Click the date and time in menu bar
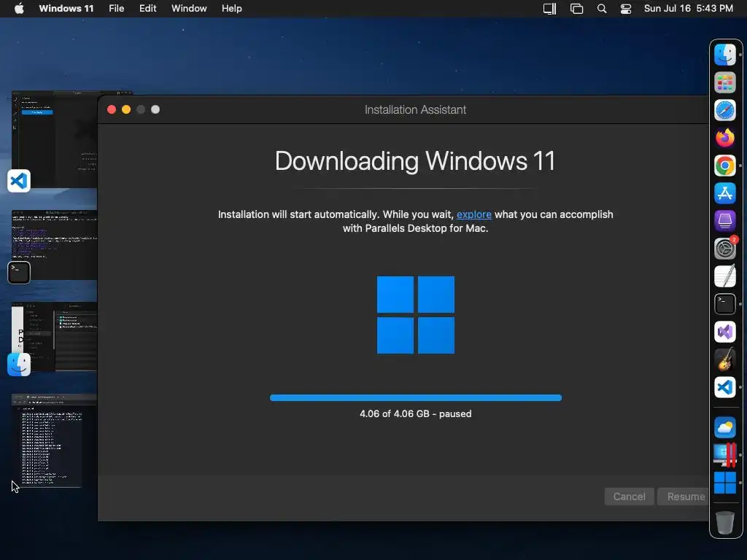The image size is (747, 560). pyautogui.click(x=689, y=9)
